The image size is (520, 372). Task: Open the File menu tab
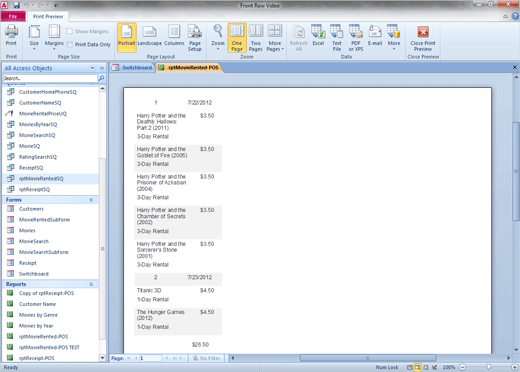point(13,16)
